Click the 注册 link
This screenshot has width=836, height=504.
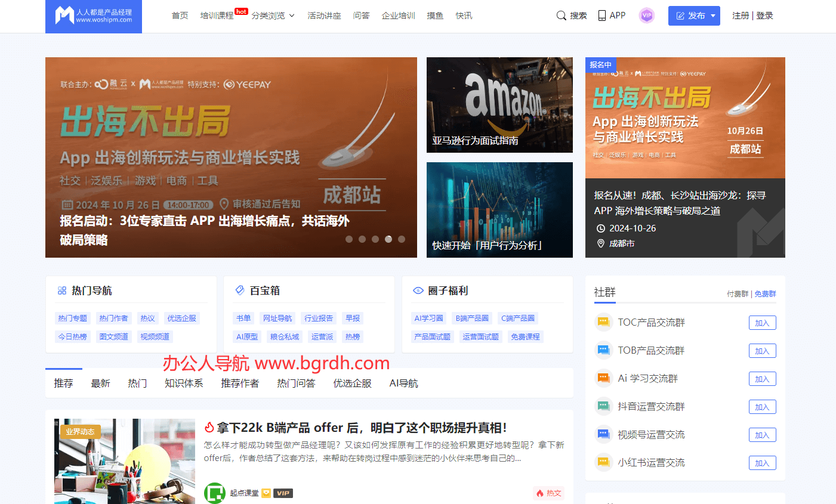pos(740,15)
